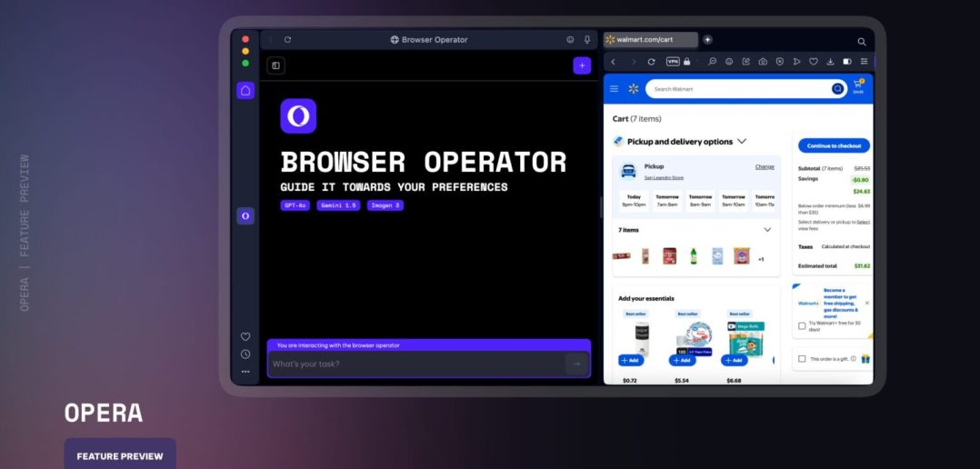Click the home icon in the Opera sidebar
980x469 pixels.
[x=245, y=90]
